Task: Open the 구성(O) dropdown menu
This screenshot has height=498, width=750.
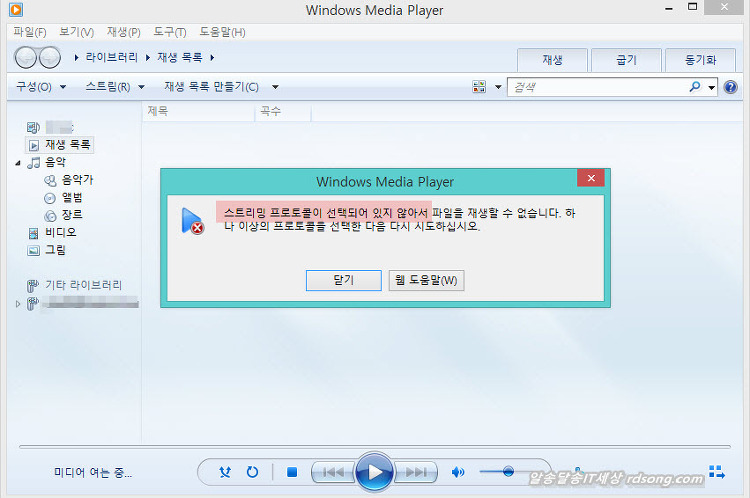Action: (x=41, y=87)
